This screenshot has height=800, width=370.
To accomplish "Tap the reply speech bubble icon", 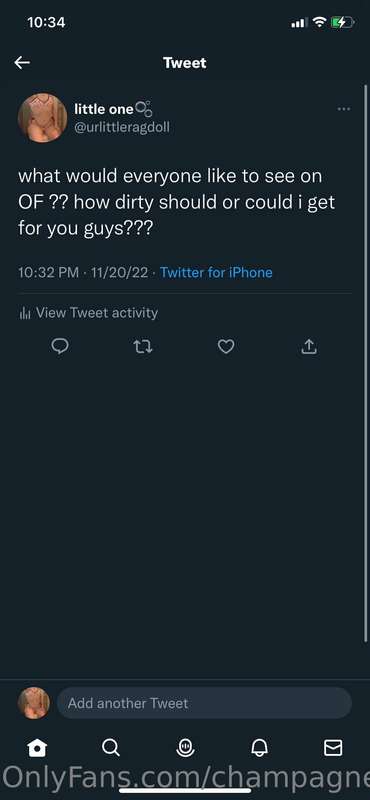I will (x=60, y=347).
